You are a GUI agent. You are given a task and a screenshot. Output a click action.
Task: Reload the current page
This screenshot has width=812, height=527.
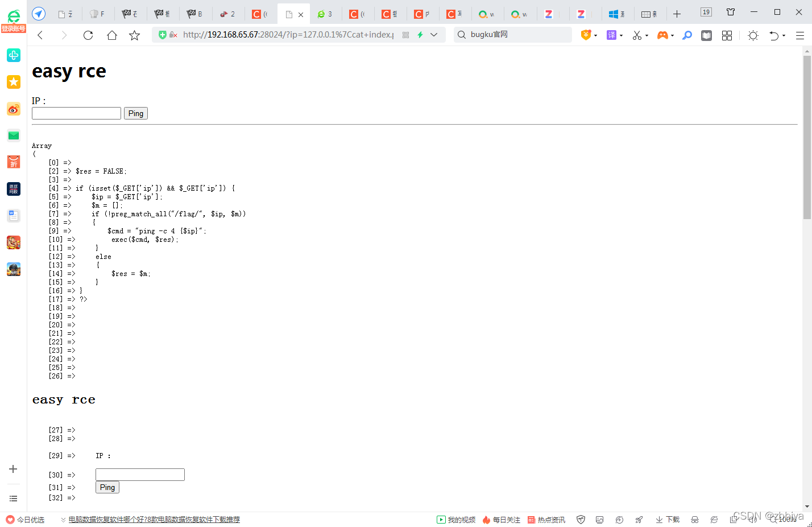pyautogui.click(x=88, y=35)
